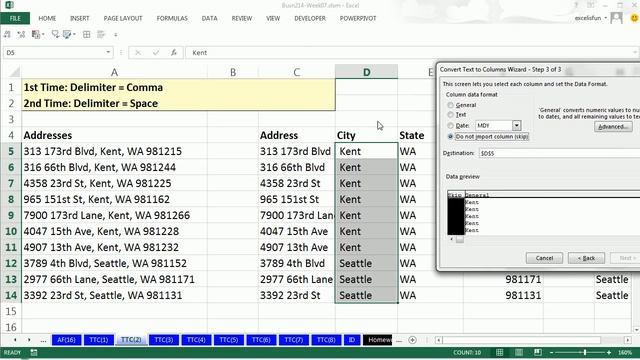Click the second Quick Access toolbar icon
Image resolution: width=640 pixels, height=360 pixels.
21,35
